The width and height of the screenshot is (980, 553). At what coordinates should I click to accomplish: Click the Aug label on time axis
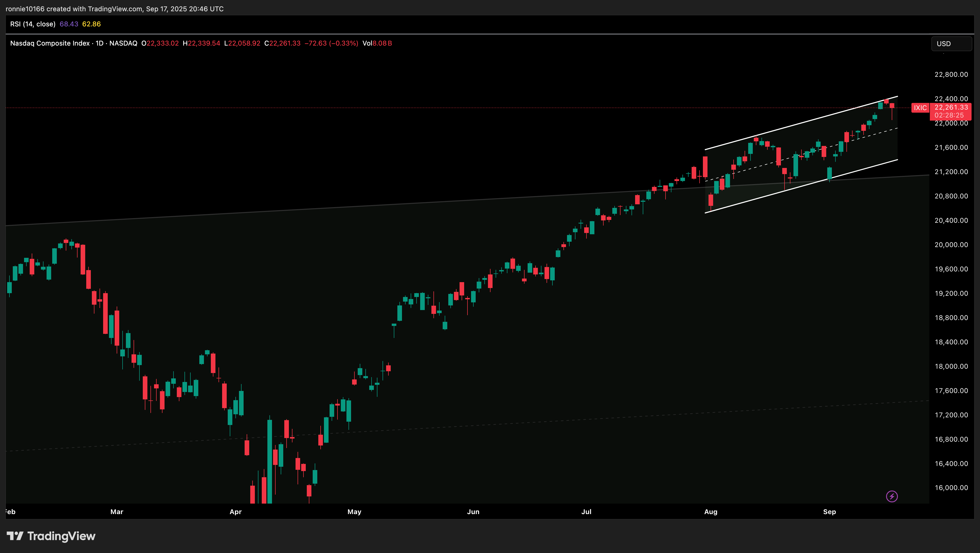tap(710, 512)
